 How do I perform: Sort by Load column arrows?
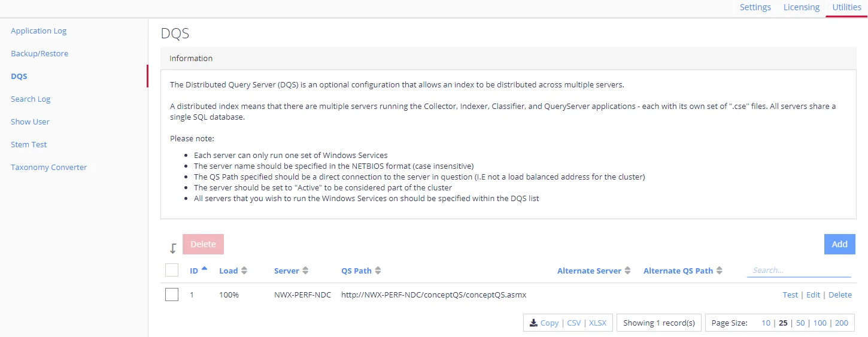click(244, 271)
